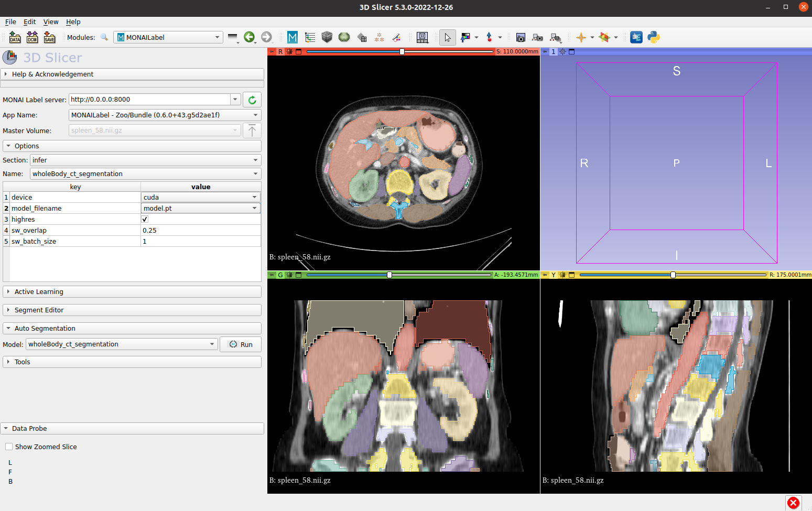Maximize the green slice view
812x511 pixels.
[299, 275]
